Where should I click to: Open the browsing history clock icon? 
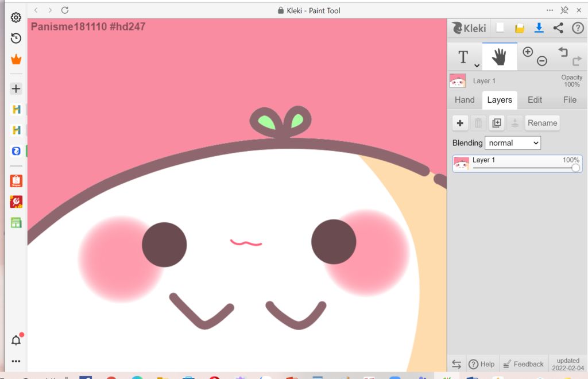(16, 38)
